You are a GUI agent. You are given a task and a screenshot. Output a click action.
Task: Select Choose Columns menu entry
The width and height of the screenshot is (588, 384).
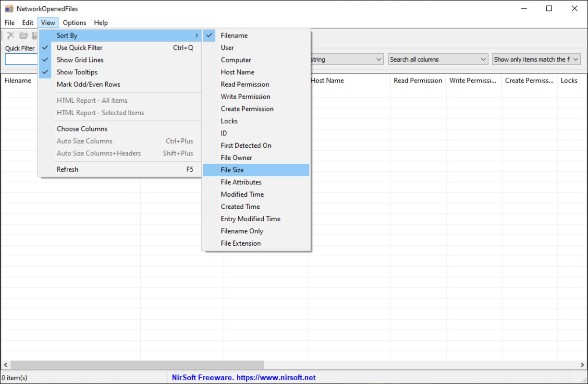click(120, 129)
